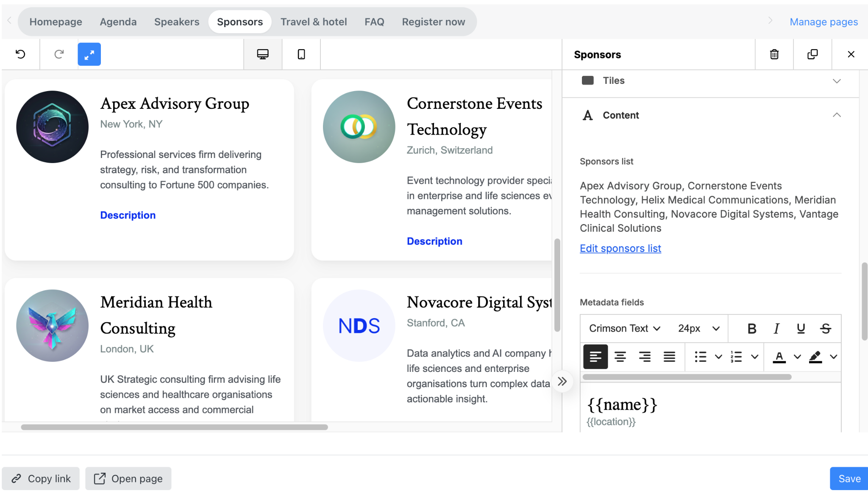The height and width of the screenshot is (496, 868).
Task: Align text left
Action: 595,357
